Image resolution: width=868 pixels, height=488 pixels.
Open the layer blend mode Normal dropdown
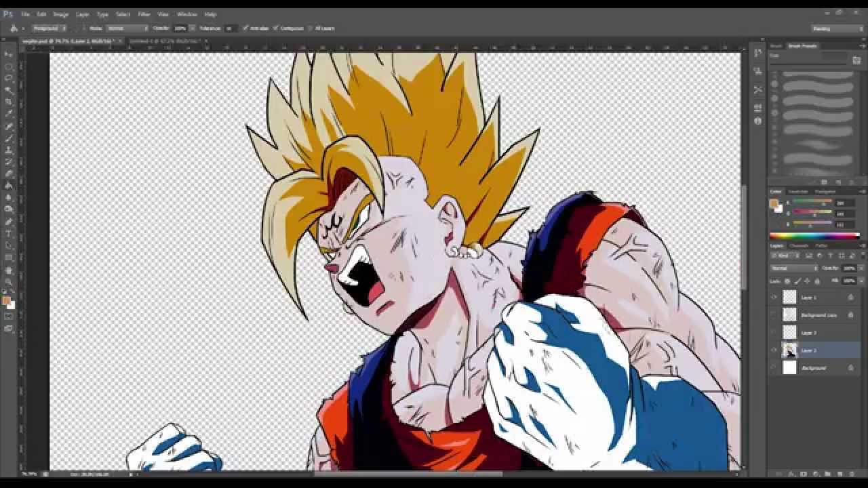pos(794,268)
